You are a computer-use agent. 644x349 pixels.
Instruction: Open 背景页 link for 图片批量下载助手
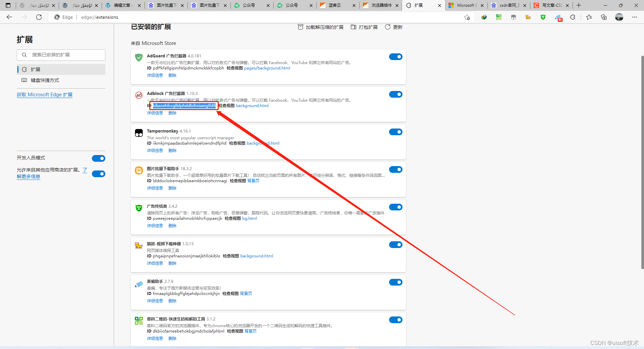(x=253, y=181)
